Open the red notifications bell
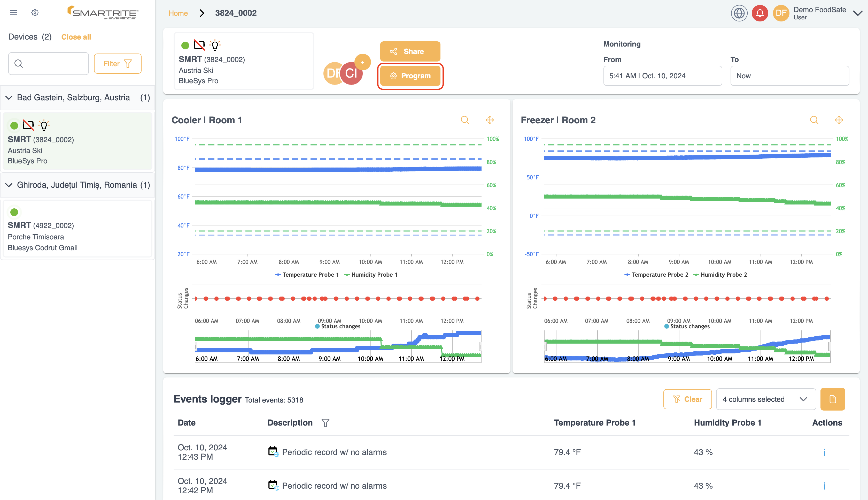Image resolution: width=868 pixels, height=500 pixels. (x=760, y=13)
